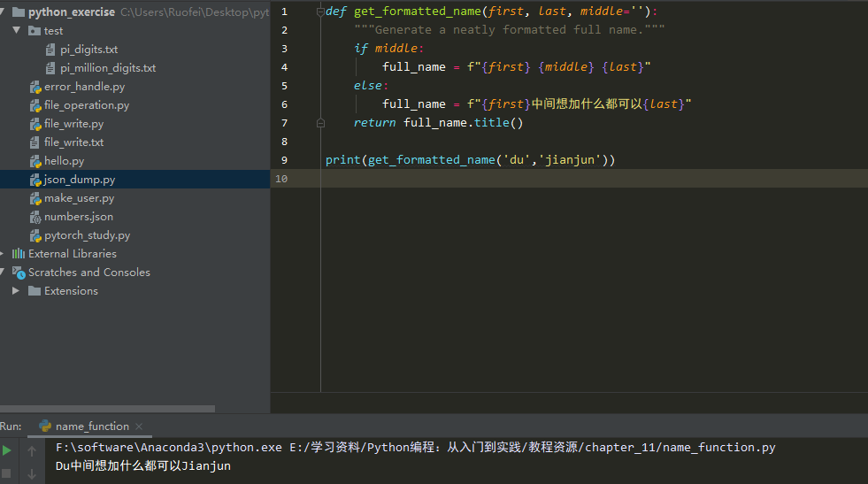Expand External Libraries node
This screenshot has height=484, width=868.
click(3, 254)
